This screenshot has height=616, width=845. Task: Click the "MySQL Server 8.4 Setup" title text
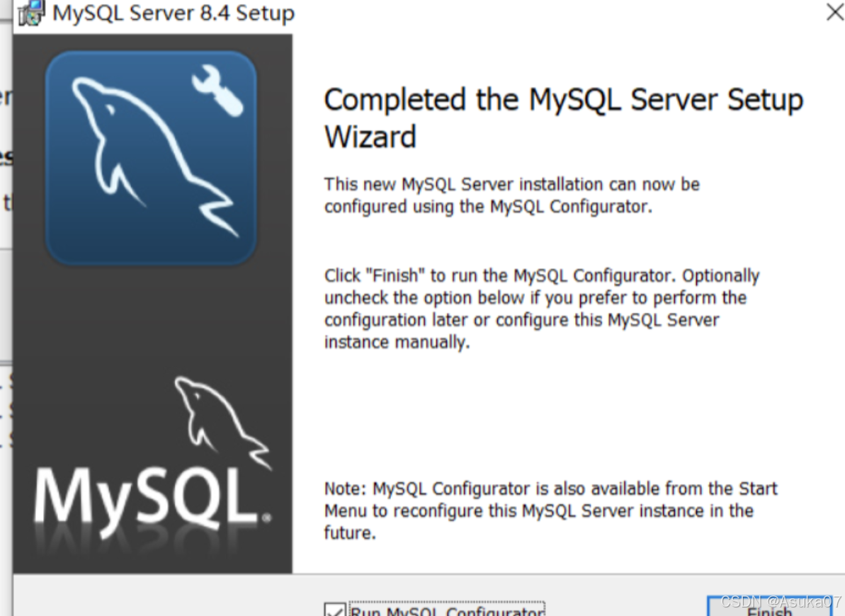click(x=174, y=13)
